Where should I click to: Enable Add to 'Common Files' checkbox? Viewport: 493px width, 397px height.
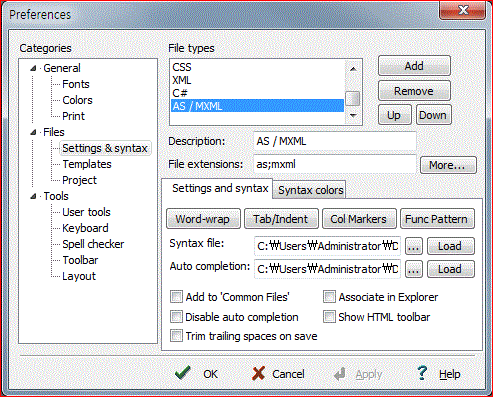[176, 296]
